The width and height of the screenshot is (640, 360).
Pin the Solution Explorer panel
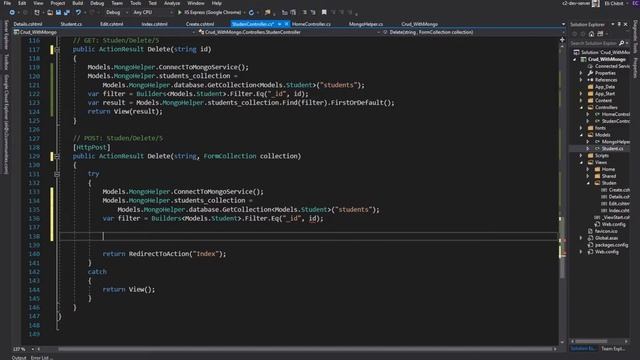tap(619, 24)
